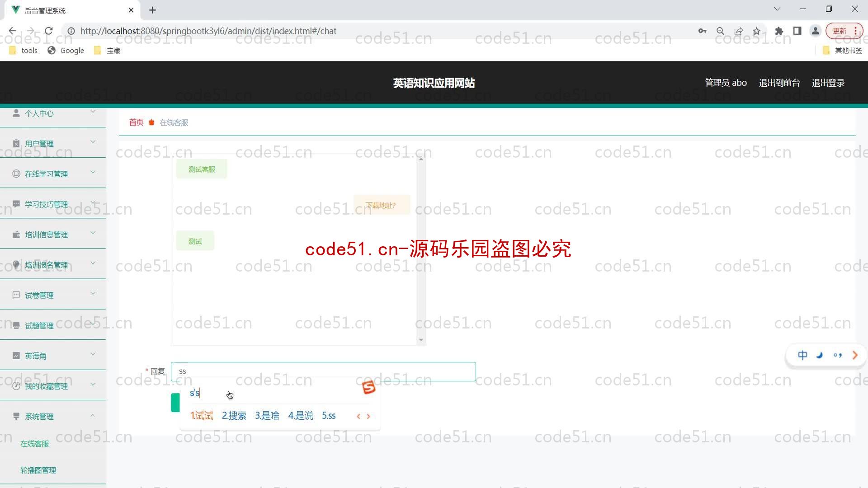Viewport: 868px width, 488px height.
Task: Expand 我的收藏管理 menu
Action: [x=53, y=386]
